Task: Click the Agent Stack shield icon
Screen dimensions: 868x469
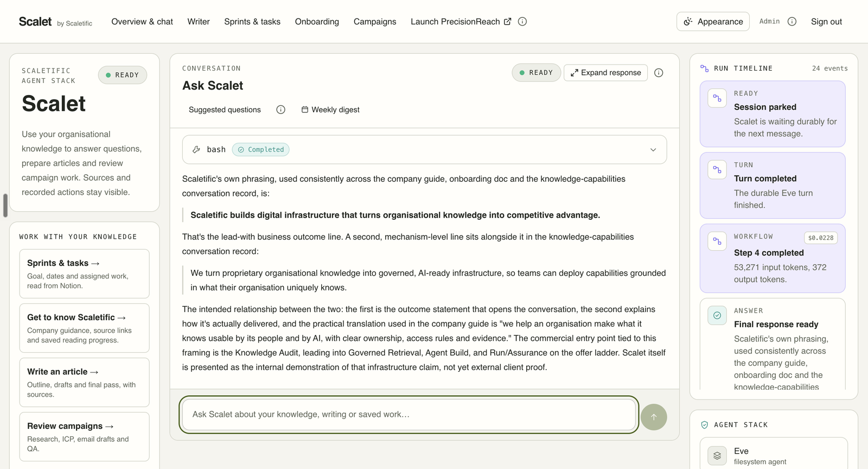Action: (705, 425)
